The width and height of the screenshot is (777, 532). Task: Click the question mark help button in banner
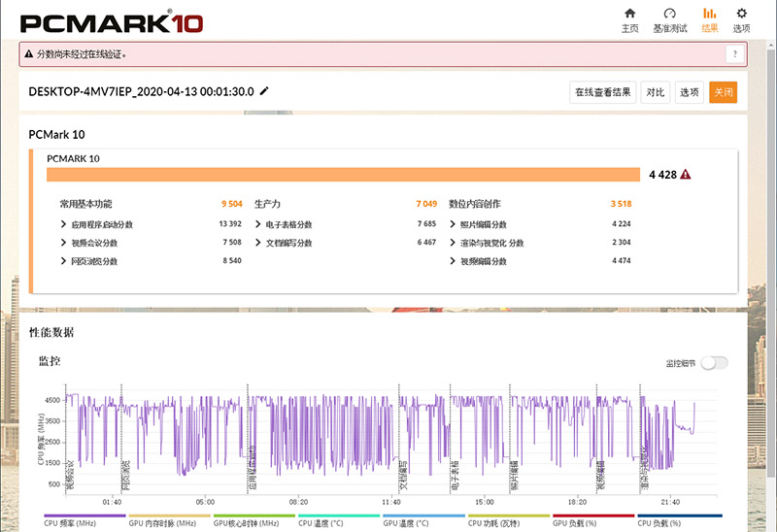tap(735, 54)
